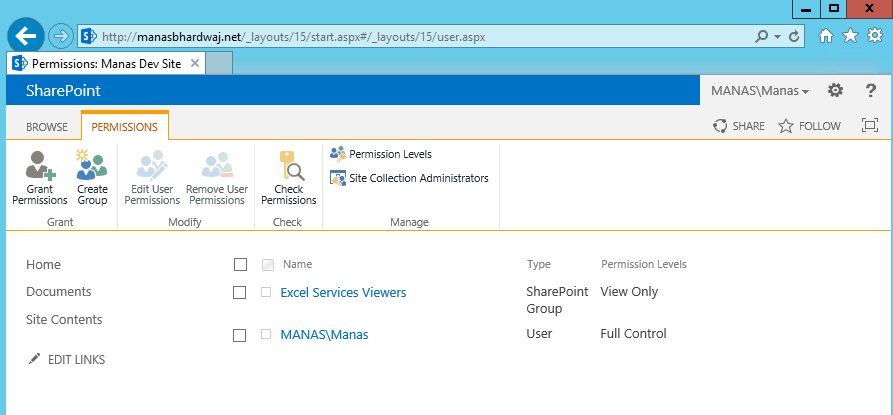Open SharePoint Help question mark icon

(870, 90)
